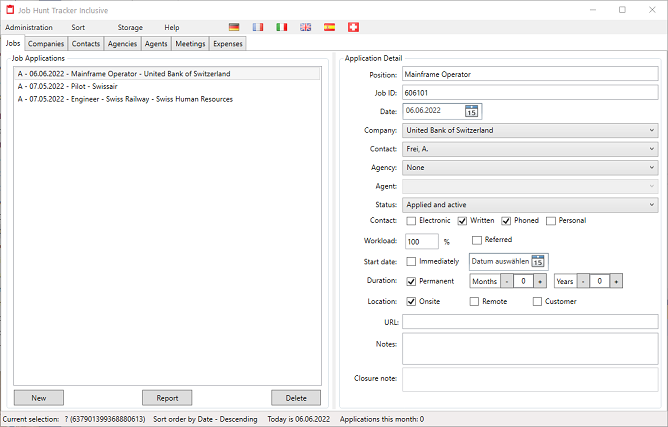
Task: Click the Delete button
Action: pyautogui.click(x=296, y=398)
